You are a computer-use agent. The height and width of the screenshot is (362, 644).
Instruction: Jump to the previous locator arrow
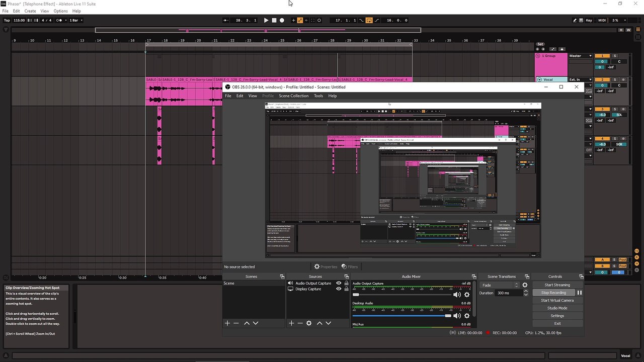pos(537,49)
